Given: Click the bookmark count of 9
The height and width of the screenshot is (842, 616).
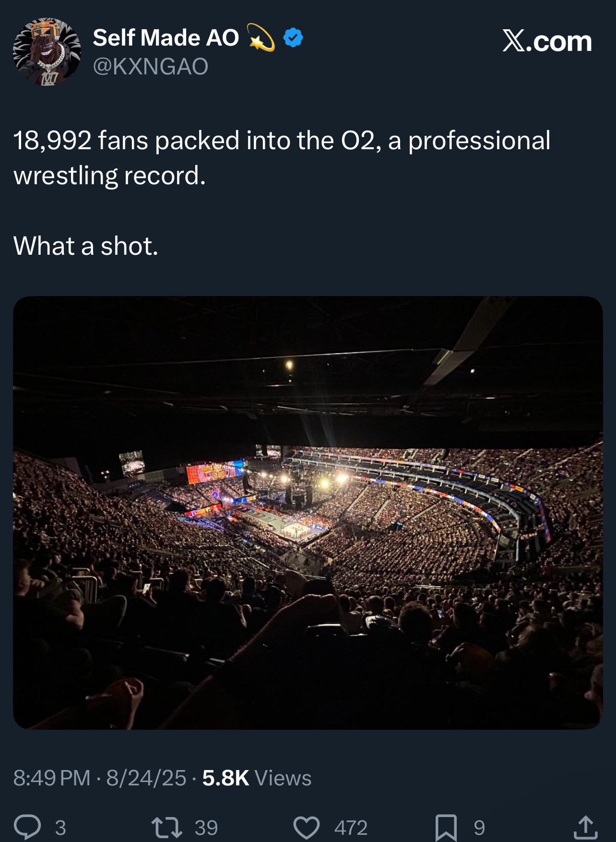Looking at the screenshot, I should point(479,828).
